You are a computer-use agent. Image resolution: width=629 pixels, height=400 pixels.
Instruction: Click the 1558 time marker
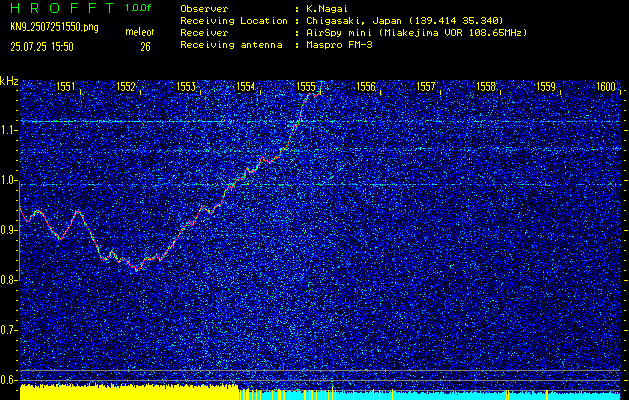pyautogui.click(x=486, y=86)
